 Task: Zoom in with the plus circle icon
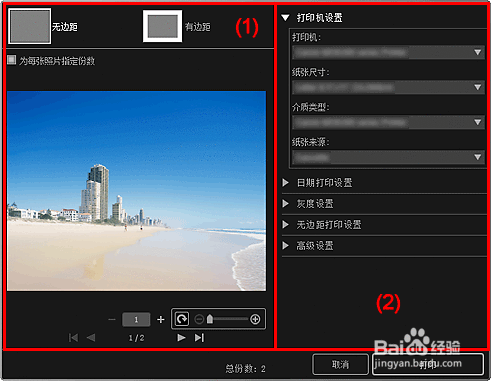[255, 319]
